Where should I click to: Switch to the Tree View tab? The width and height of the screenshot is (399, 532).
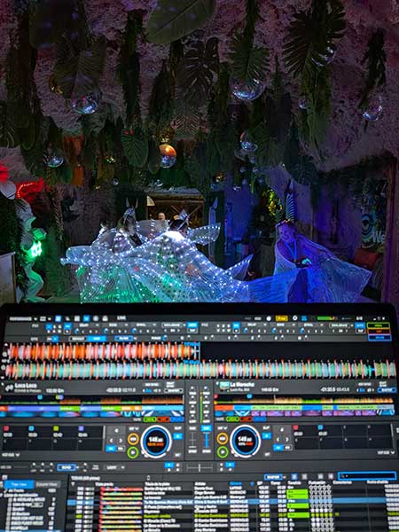pyautogui.click(x=20, y=484)
